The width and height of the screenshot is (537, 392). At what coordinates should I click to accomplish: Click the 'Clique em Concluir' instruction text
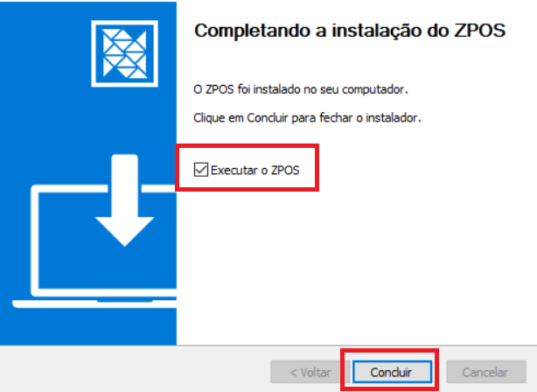[307, 118]
